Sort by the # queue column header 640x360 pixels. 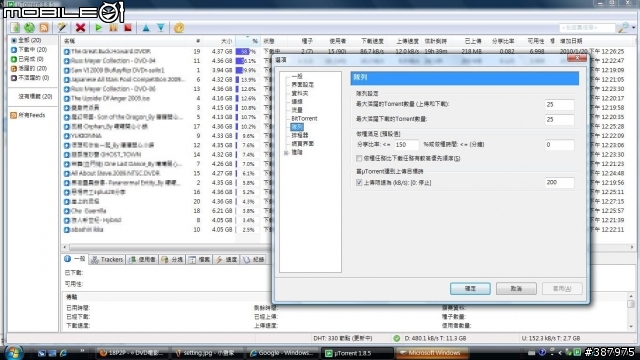(x=198, y=41)
